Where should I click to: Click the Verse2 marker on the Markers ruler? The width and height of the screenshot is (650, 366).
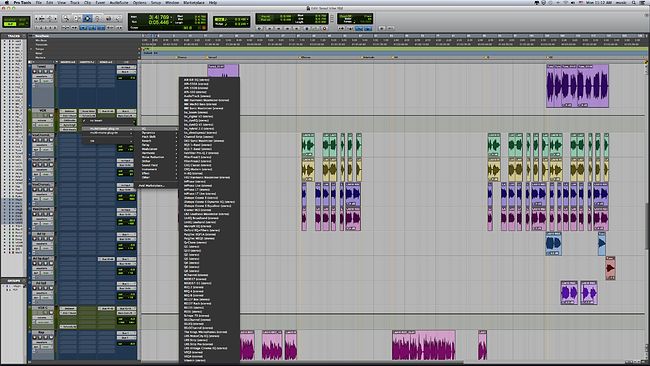click(x=212, y=57)
